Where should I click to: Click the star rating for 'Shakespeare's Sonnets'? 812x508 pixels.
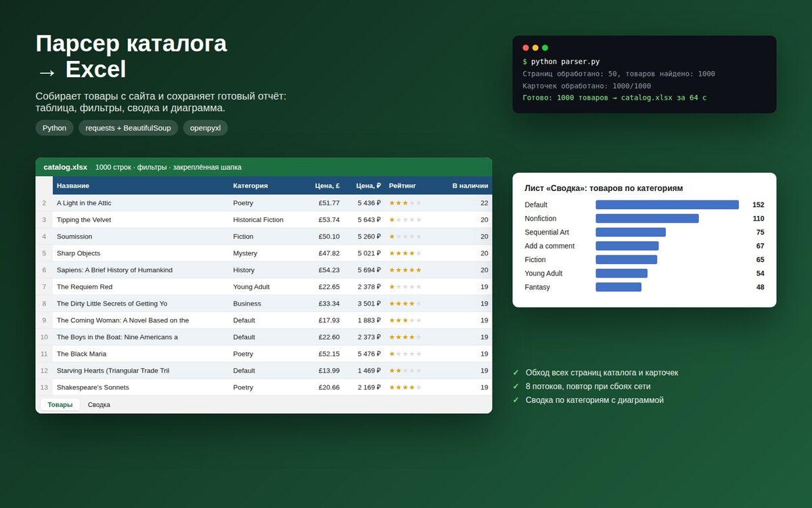[405, 387]
